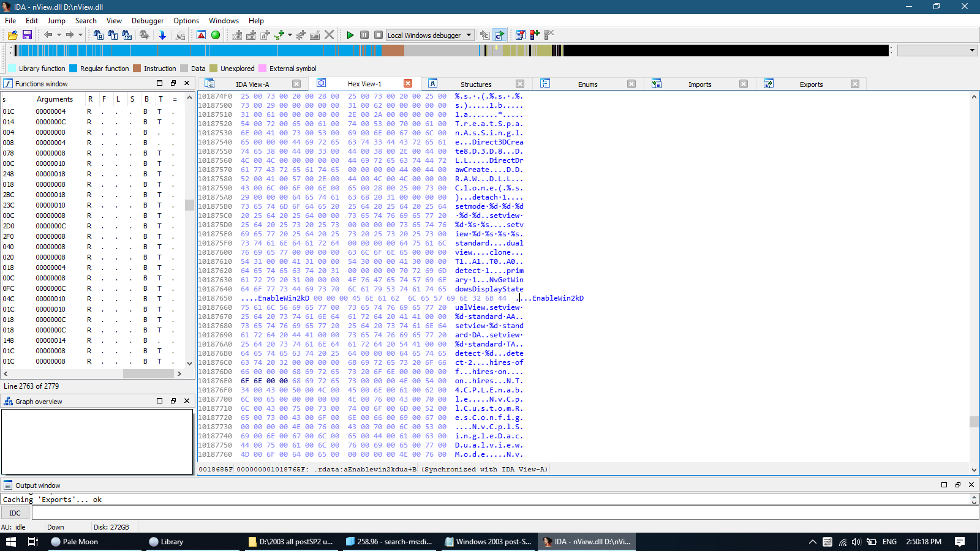Image resolution: width=980 pixels, height=551 pixels.
Task: Float the Functions window panel
Action: click(x=173, y=83)
